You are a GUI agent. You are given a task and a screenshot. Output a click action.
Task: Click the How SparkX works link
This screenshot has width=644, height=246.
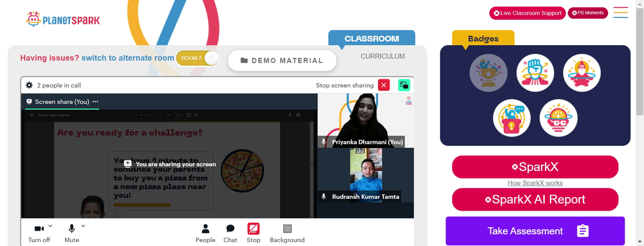pos(535,183)
